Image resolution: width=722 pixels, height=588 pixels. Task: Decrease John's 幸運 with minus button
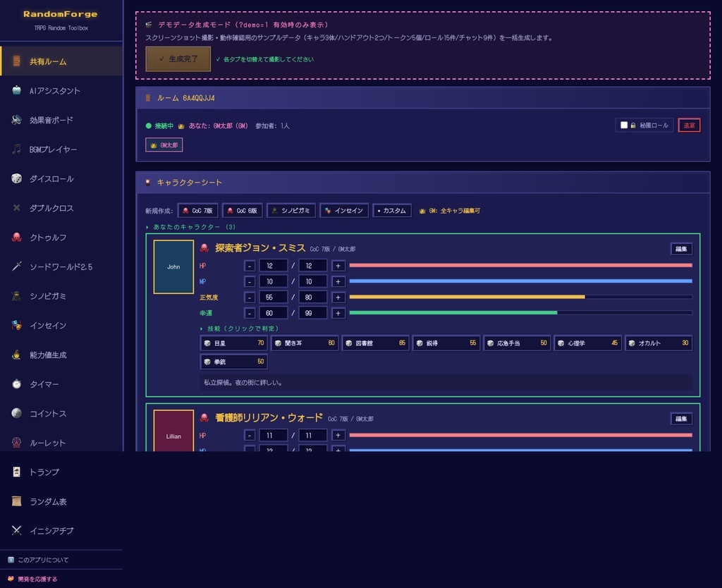[250, 313]
